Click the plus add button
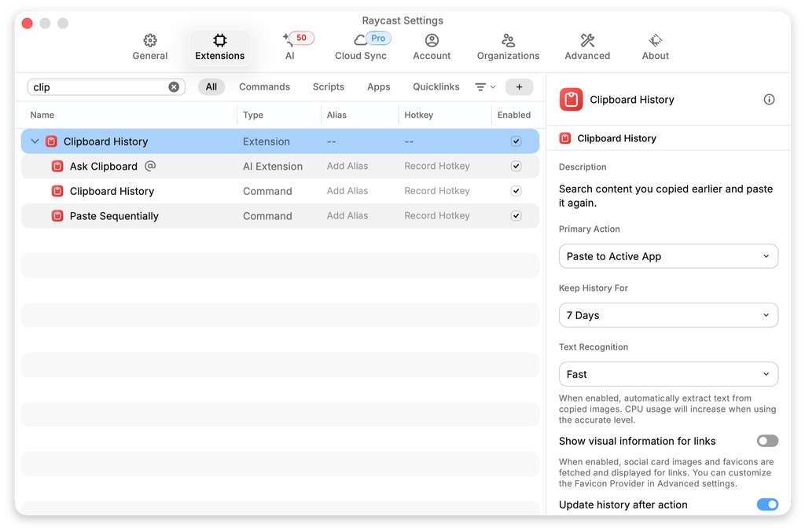 [519, 87]
